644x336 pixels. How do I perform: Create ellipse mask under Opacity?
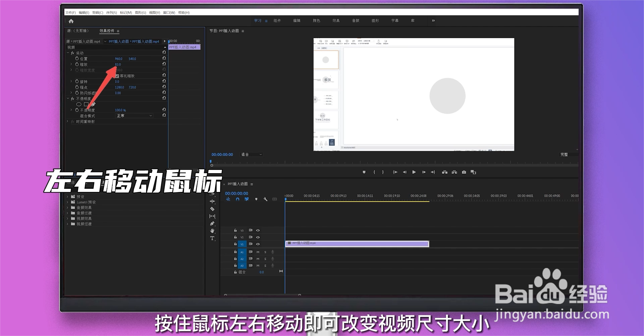(79, 104)
